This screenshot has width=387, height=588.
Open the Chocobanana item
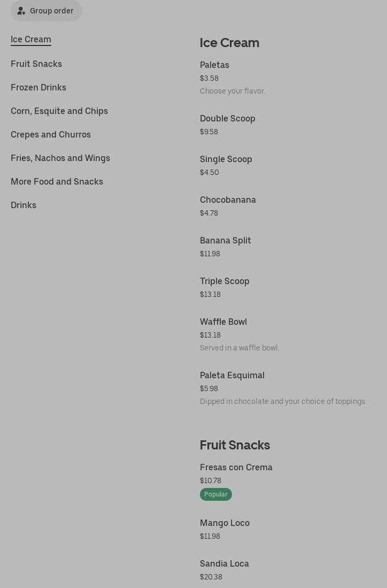pos(228,200)
